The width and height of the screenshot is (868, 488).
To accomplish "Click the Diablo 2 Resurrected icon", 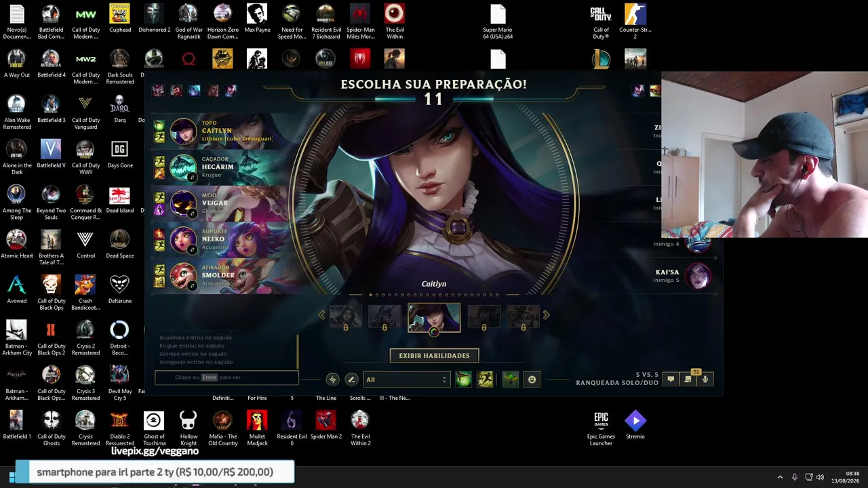I will tap(120, 428).
